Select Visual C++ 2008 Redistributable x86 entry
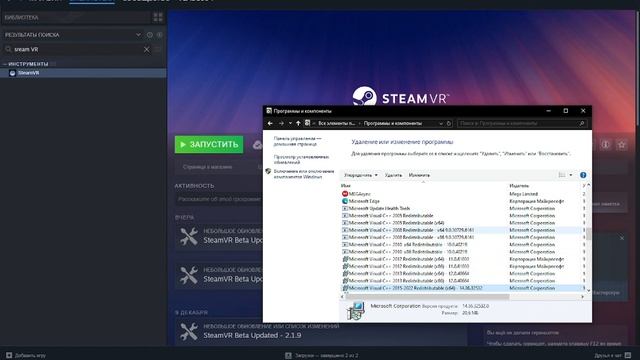640x360 pixels. click(x=463, y=237)
